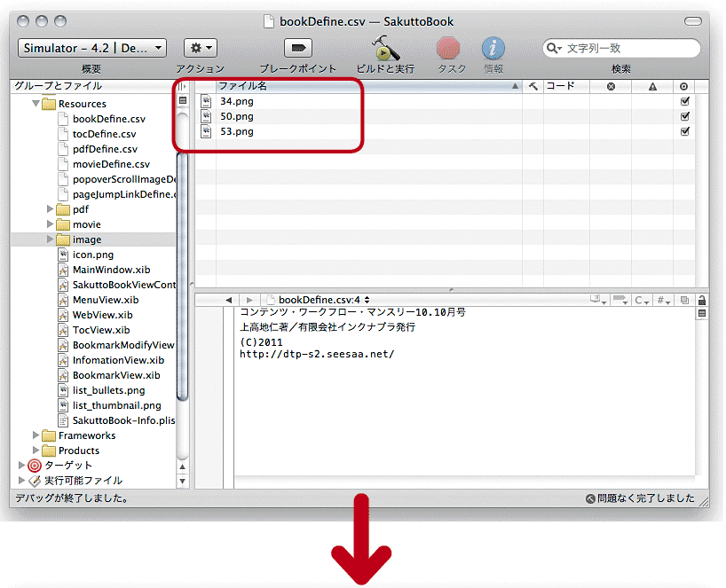Click file tree scroll up arrow
The height and width of the screenshot is (588, 726).
pyautogui.click(x=183, y=466)
